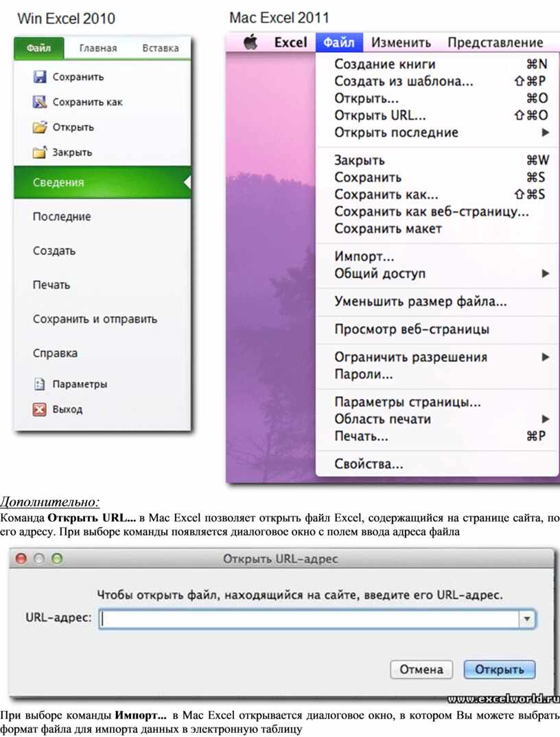Choose Параметры страницы... menu item
The image size is (560, 737).
tap(437, 402)
